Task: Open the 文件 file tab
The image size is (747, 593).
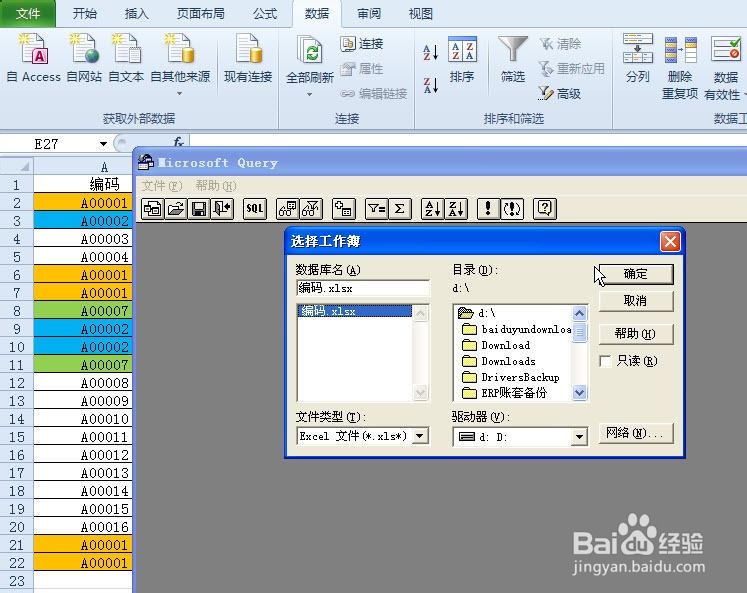Action: click(28, 14)
